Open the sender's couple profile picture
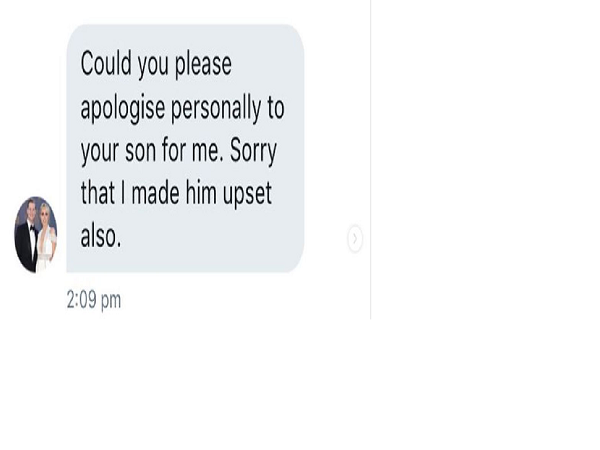The width and height of the screenshot is (600, 450). [36, 235]
